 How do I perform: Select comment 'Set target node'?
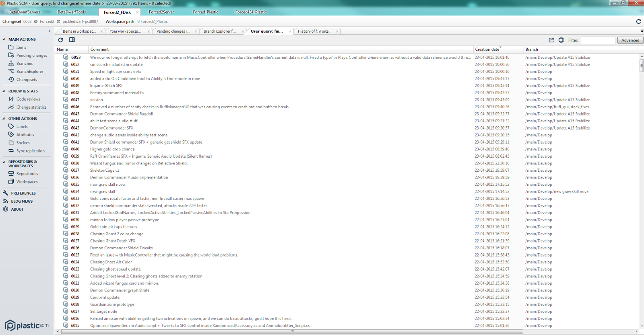pyautogui.click(x=103, y=312)
